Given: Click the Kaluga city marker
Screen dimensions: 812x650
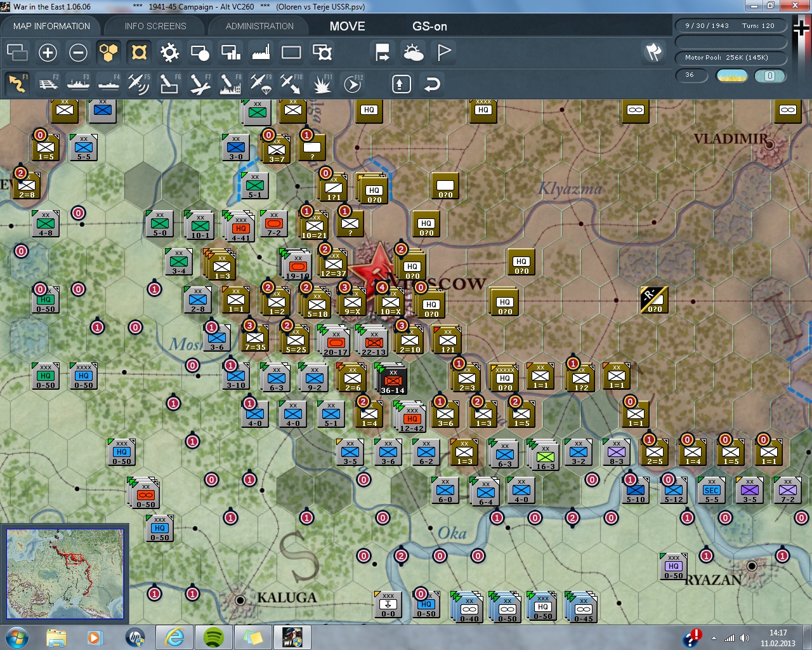Looking at the screenshot, I should [240, 600].
